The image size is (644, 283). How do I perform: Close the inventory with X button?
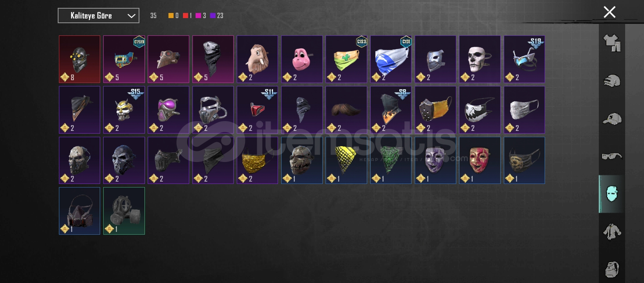tap(609, 12)
